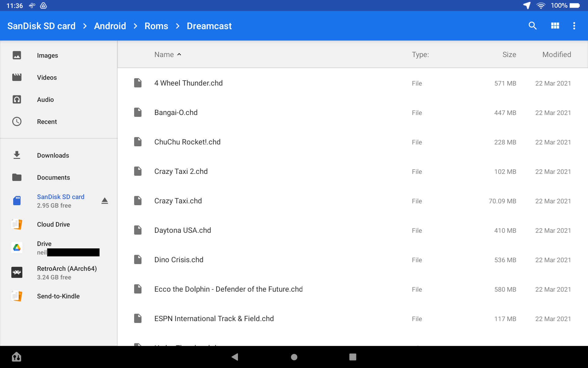588x368 pixels.
Task: Sort files by Size column
Action: click(x=509, y=55)
